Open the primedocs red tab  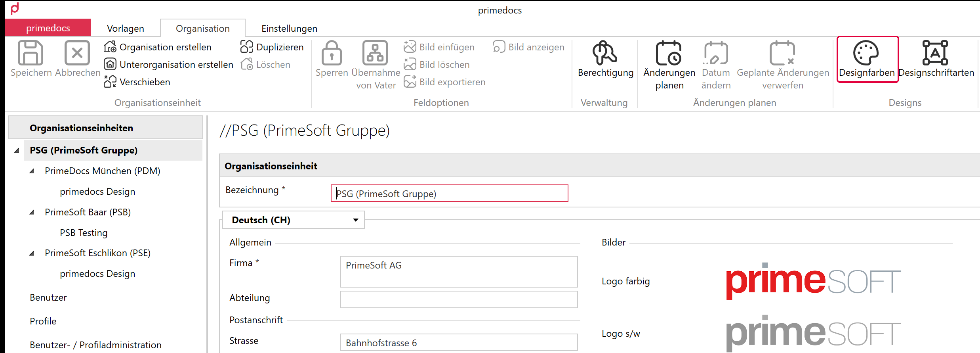(48, 28)
